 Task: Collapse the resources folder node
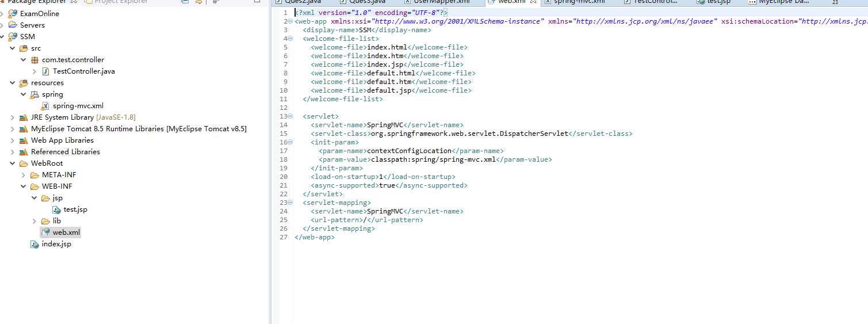tap(13, 82)
